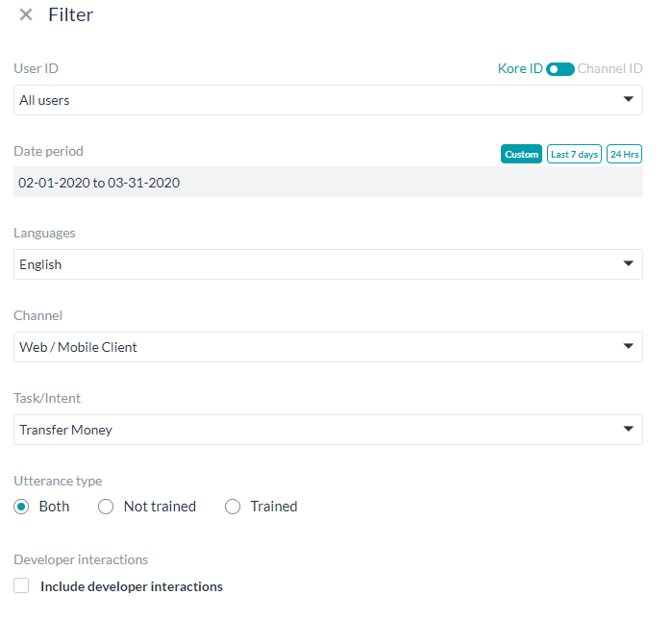The width and height of the screenshot is (672, 620).
Task: Select the Both utterance type radio
Action: point(22,507)
